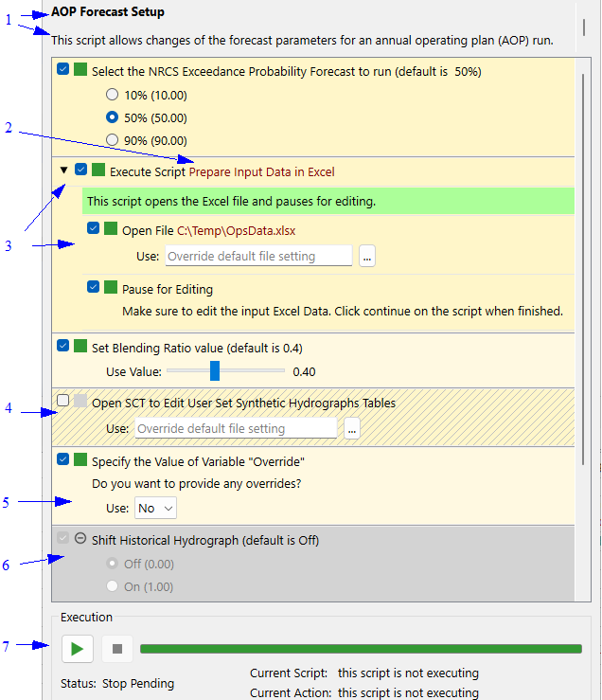Click the green Run script play button
Screen dimensions: 602x700
[x=78, y=649]
